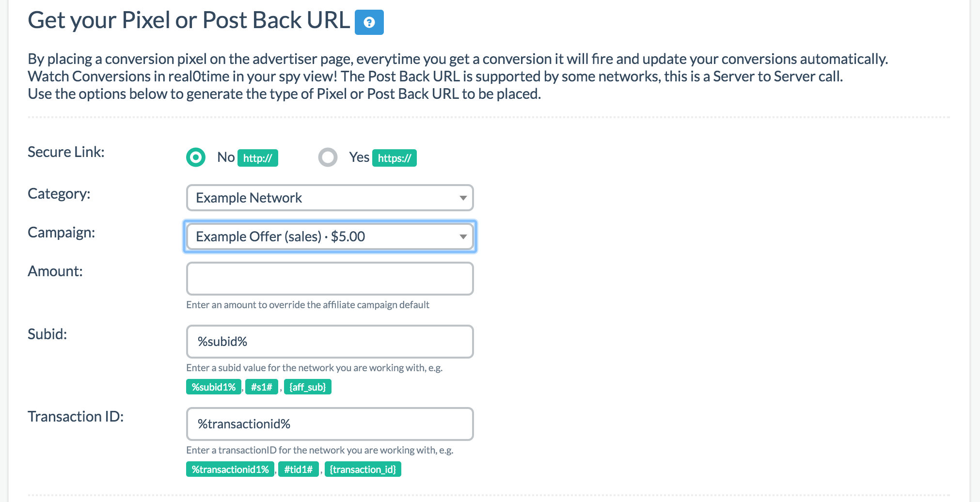Click the %subid1% example tag
This screenshot has width=980, height=502.
click(x=213, y=387)
